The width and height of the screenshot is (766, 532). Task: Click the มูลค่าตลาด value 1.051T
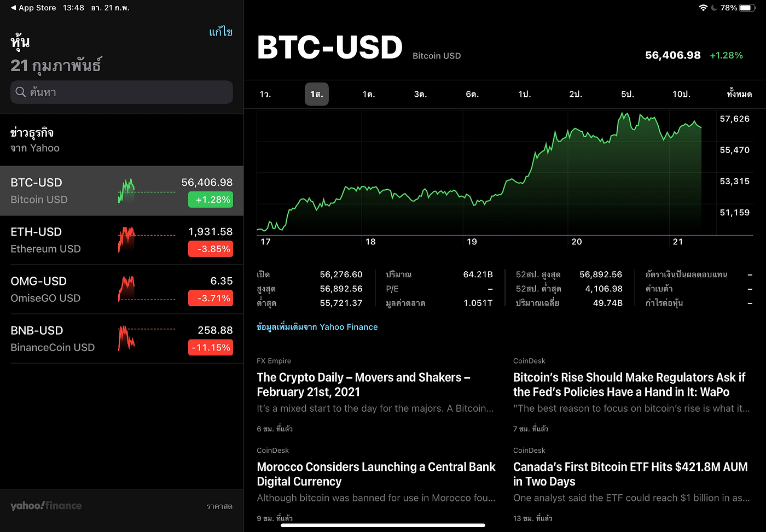478,303
